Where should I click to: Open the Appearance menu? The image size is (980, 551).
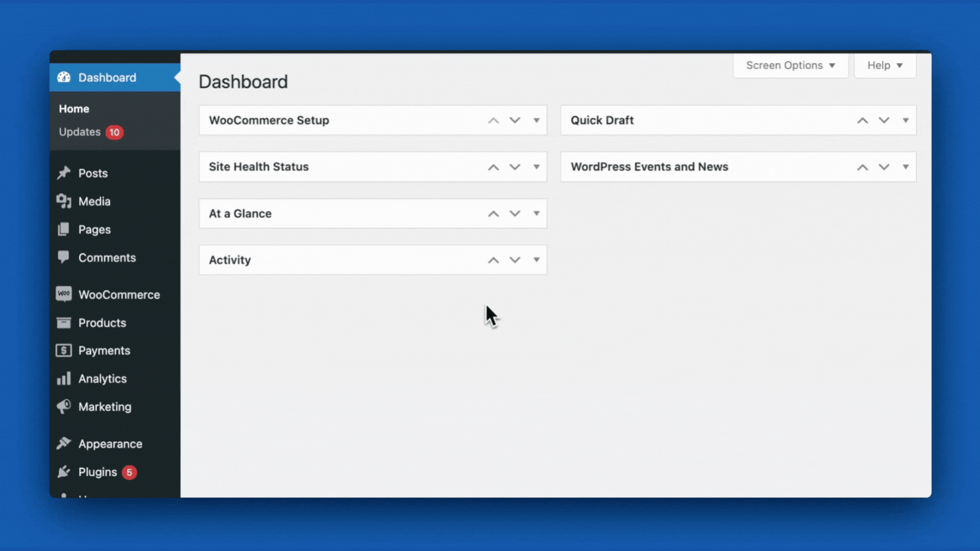click(115, 444)
